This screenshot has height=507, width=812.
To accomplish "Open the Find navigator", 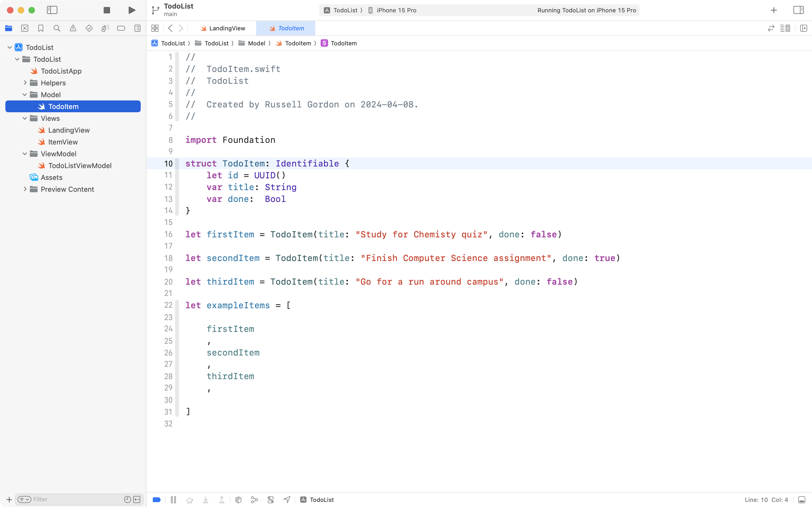I will (x=57, y=28).
